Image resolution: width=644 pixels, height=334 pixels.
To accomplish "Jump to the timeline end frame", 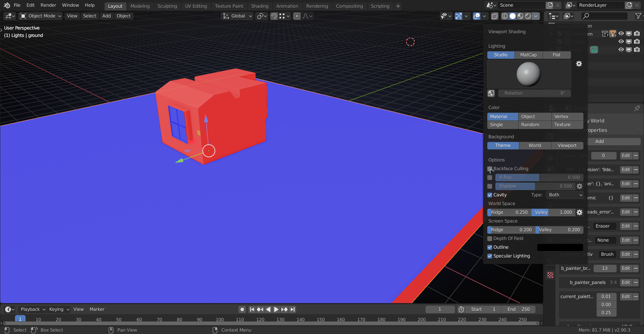I will coord(292,309).
